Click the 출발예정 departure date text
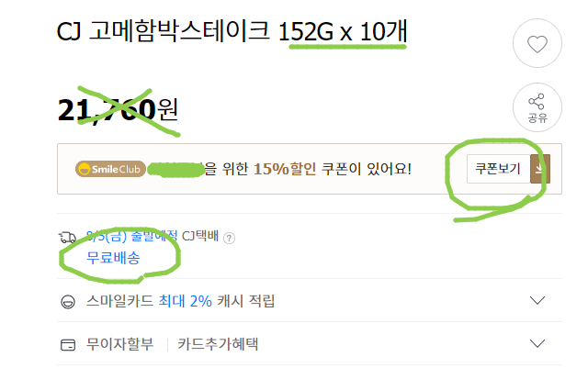Screen dimensions: 588x368 point(132,237)
